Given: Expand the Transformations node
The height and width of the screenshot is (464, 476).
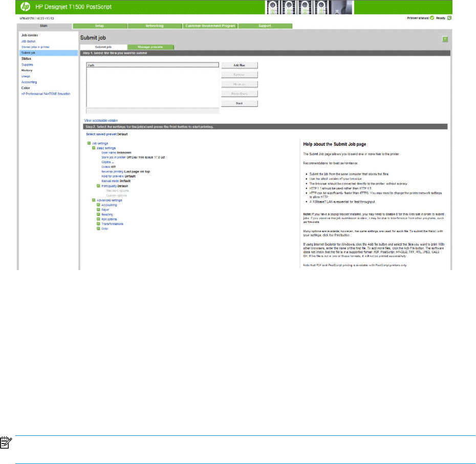Looking at the screenshot, I should coord(98,224).
